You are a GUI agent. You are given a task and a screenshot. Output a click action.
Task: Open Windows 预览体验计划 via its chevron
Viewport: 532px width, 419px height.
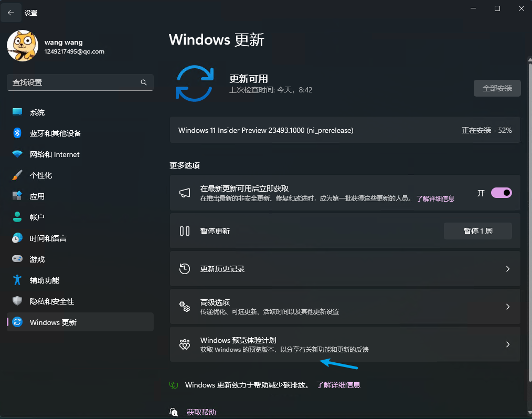[507, 344]
